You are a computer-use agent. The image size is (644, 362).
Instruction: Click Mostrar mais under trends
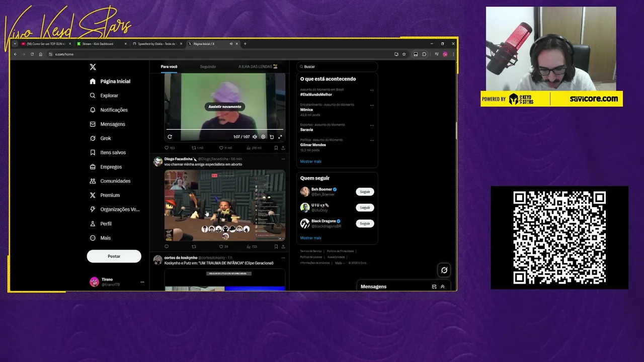coord(310,161)
